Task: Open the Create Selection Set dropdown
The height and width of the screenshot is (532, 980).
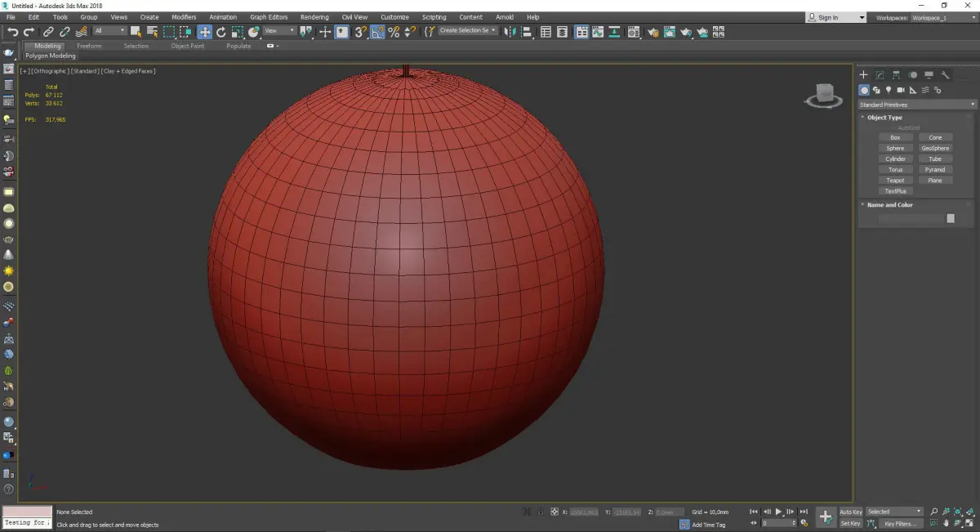Action: 467,30
